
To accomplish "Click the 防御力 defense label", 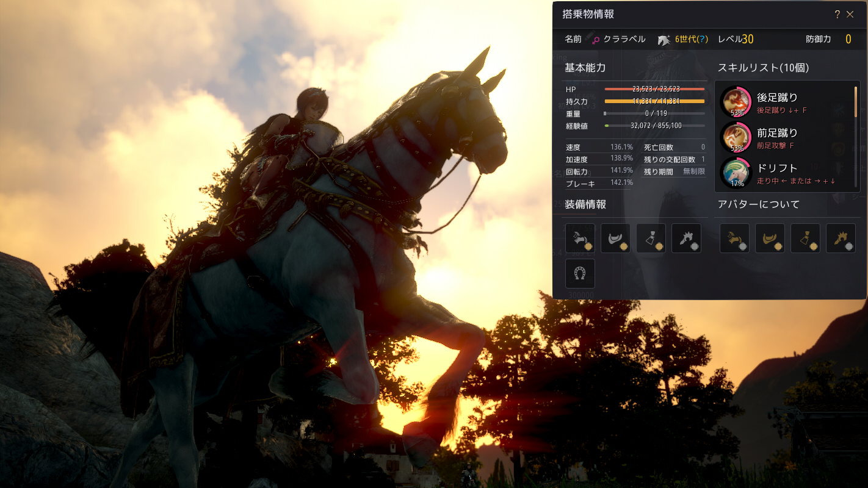I will (x=819, y=39).
